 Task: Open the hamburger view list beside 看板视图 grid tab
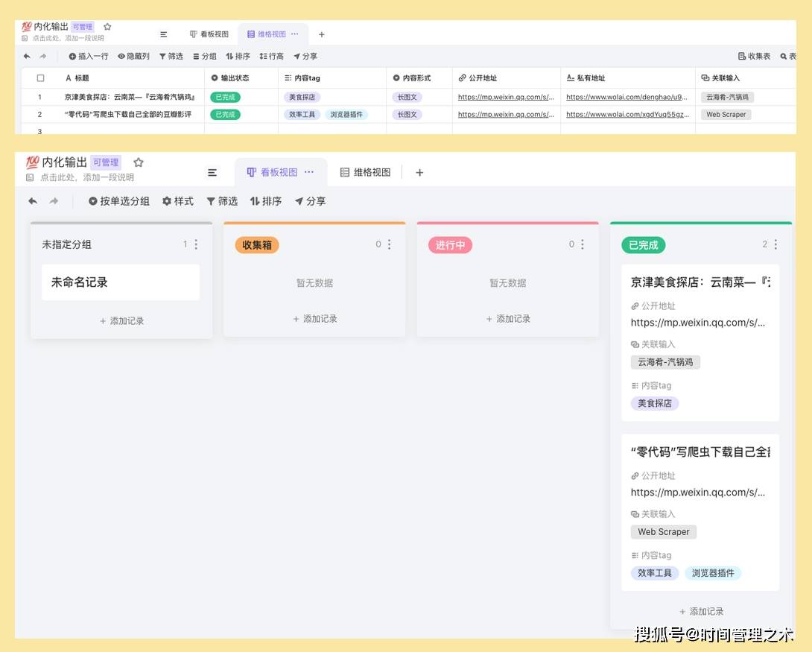(x=164, y=34)
